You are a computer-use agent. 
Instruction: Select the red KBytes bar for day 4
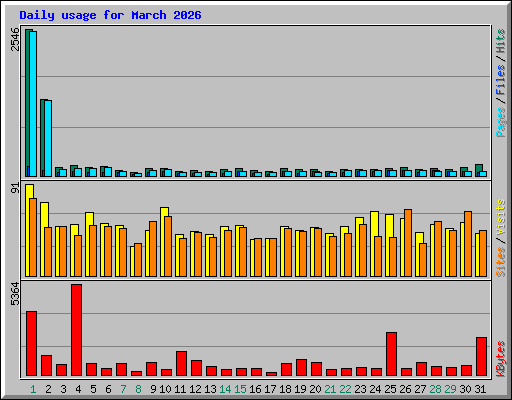point(76,330)
